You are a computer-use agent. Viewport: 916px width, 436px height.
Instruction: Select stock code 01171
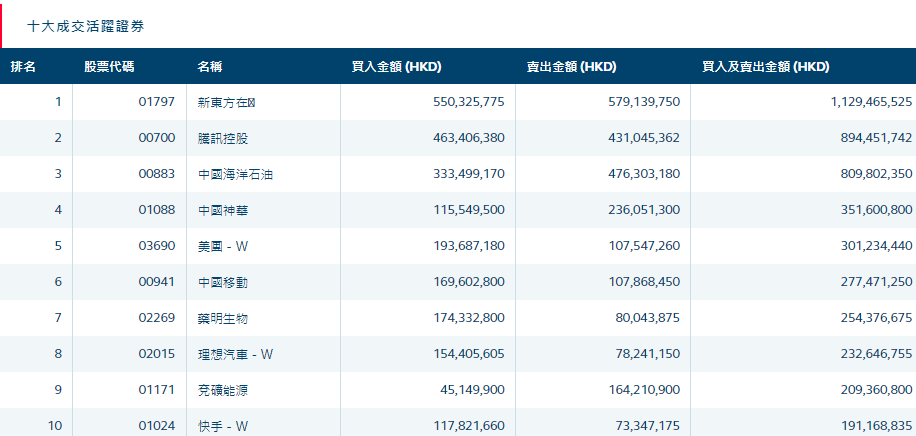(x=157, y=390)
